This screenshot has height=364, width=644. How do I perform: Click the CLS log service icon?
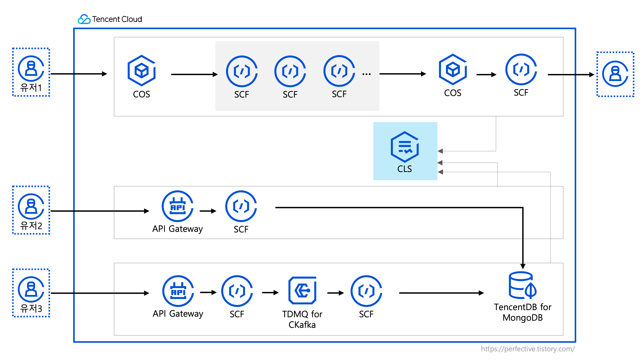[404, 147]
